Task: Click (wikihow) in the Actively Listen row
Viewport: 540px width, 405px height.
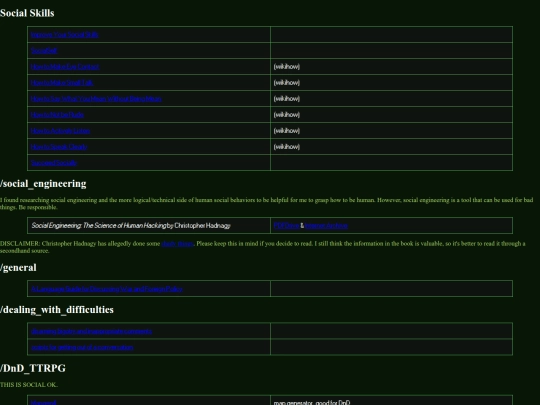Action: [287, 131]
